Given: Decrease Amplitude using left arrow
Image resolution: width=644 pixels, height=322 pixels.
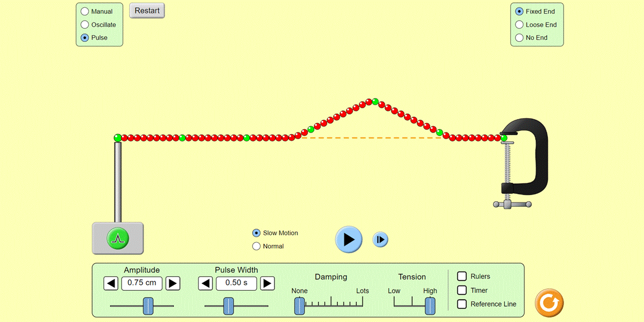Looking at the screenshot, I should coord(111,283).
